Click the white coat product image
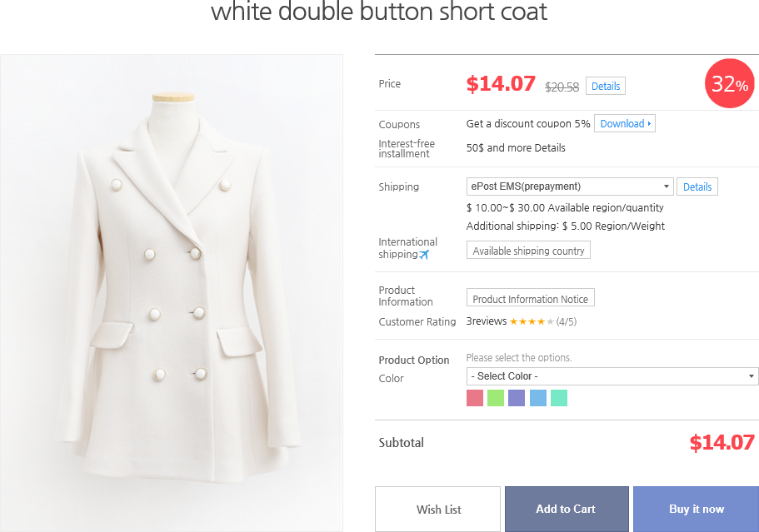 [x=172, y=293]
